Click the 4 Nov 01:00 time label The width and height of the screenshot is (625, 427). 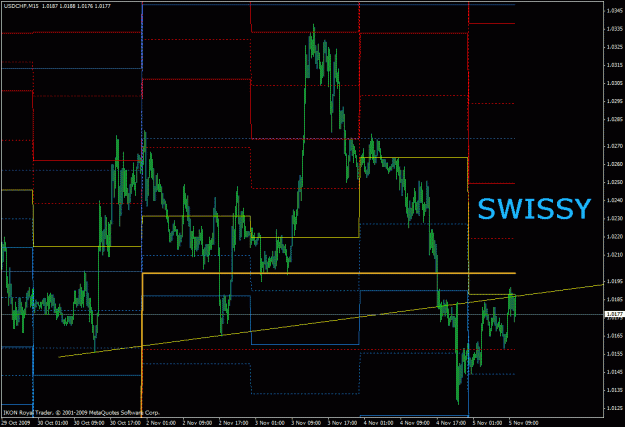click(379, 423)
